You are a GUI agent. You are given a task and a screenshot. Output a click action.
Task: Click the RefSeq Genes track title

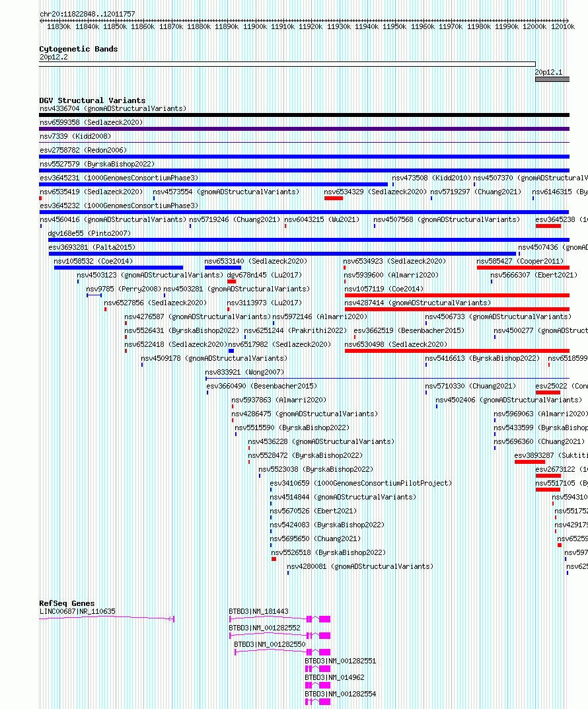click(x=67, y=603)
